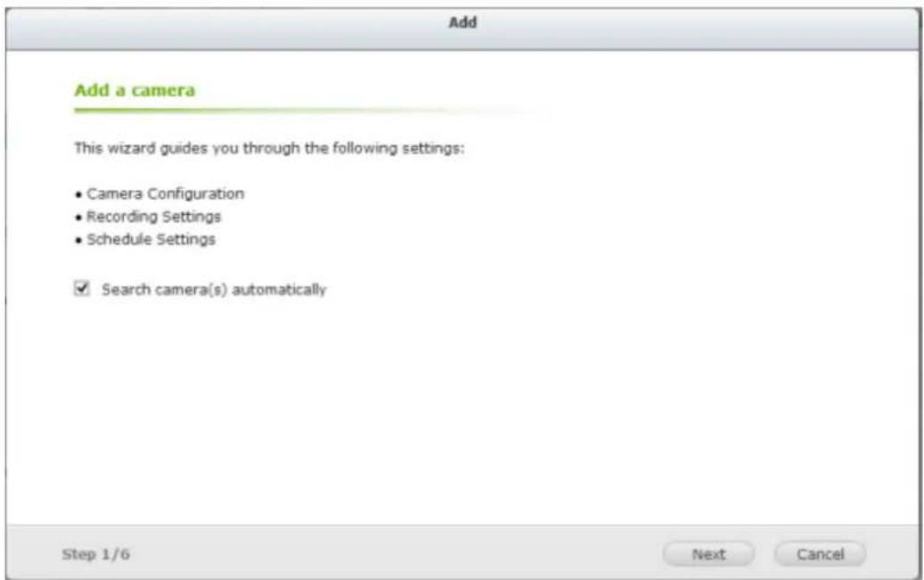924x580 pixels.
Task: Uncheck the Search camera(s) automatically checkbox
Action: [x=82, y=289]
